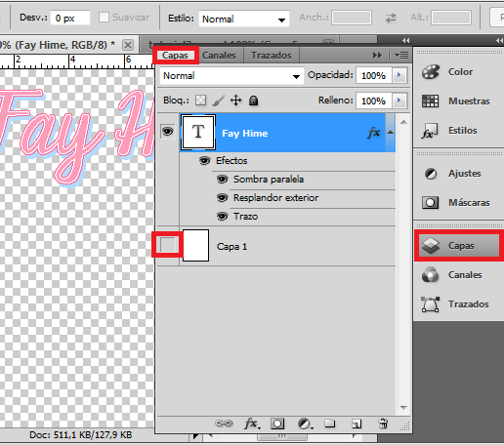Open Canales in the side dock
504x445 pixels.
point(452,275)
